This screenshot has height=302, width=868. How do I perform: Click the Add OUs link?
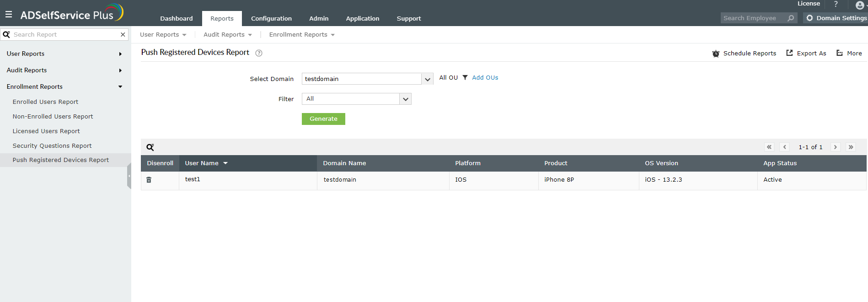pyautogui.click(x=485, y=78)
